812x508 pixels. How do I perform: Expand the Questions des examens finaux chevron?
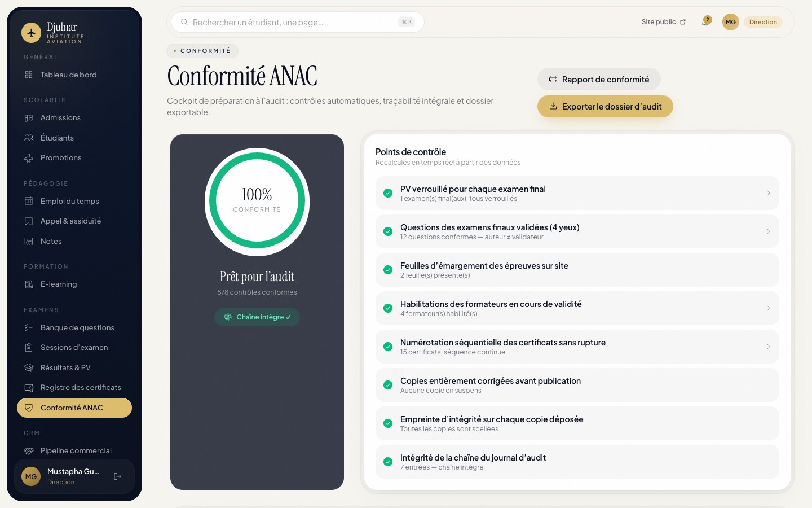(768, 231)
